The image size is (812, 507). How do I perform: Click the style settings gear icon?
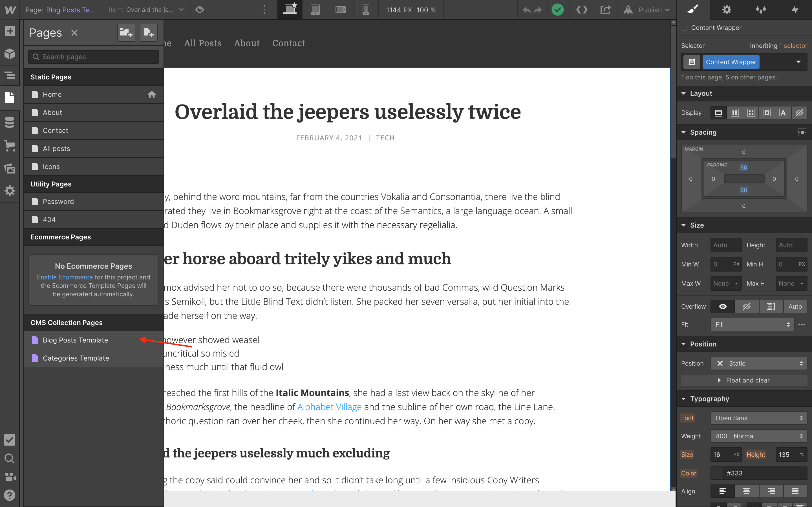(x=727, y=10)
